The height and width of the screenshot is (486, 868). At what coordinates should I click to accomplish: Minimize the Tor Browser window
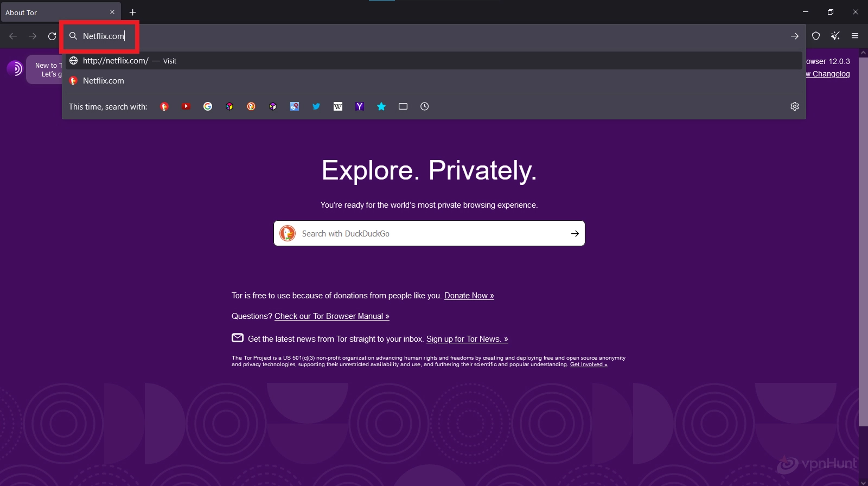tap(806, 12)
